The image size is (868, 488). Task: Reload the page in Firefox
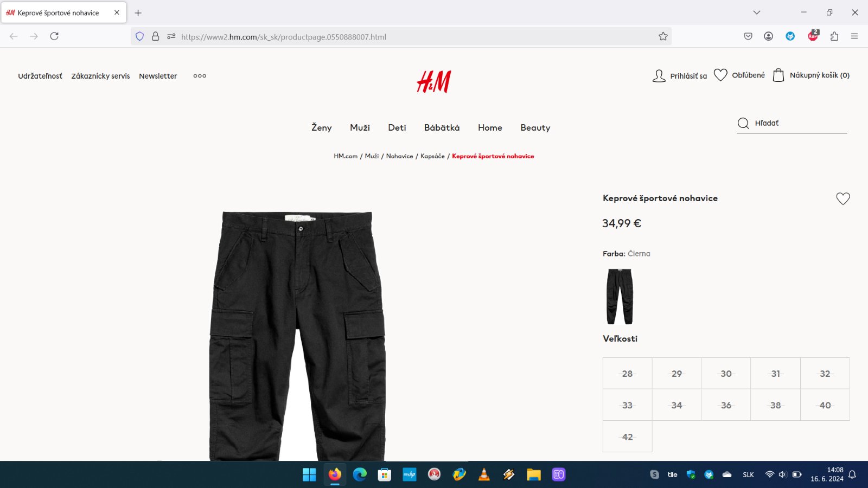click(54, 36)
